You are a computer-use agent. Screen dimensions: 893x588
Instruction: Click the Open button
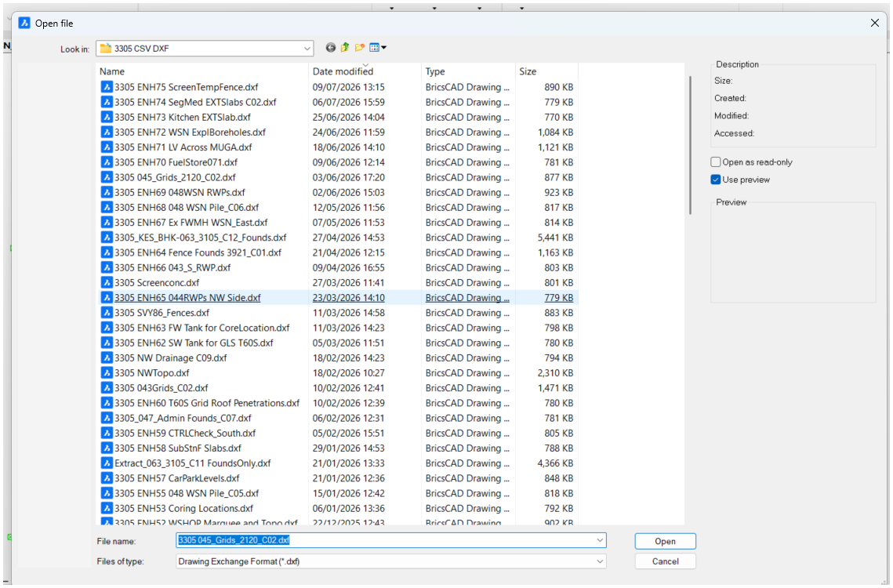665,541
